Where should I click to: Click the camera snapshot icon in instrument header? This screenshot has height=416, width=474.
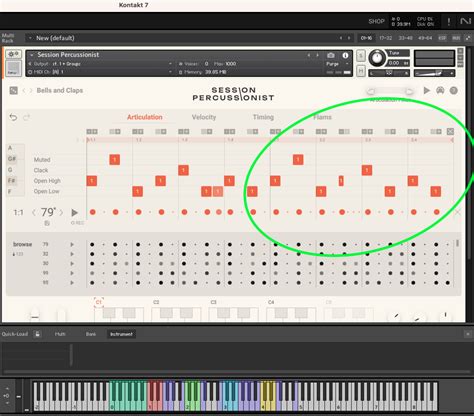tap(331, 55)
